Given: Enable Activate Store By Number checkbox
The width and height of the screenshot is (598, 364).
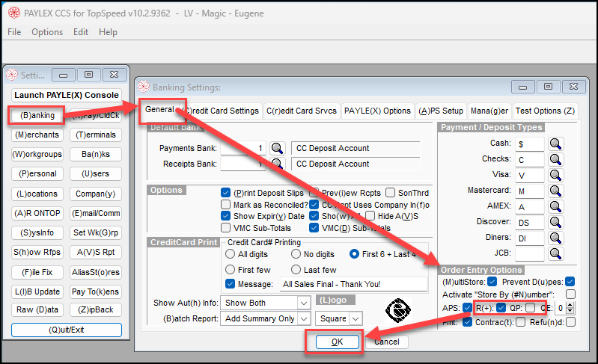Looking at the screenshot, I should pyautogui.click(x=570, y=294).
